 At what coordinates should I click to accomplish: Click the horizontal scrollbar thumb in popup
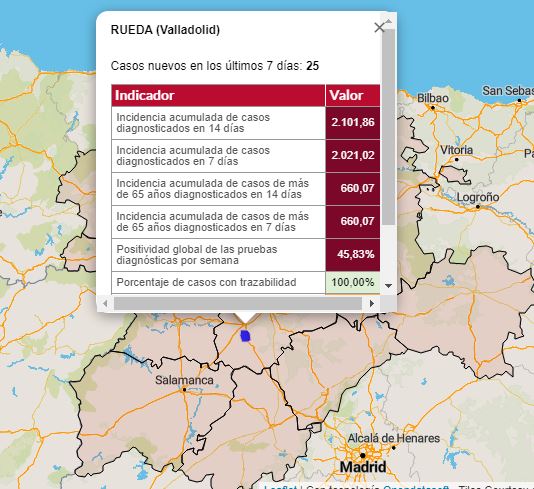238,303
